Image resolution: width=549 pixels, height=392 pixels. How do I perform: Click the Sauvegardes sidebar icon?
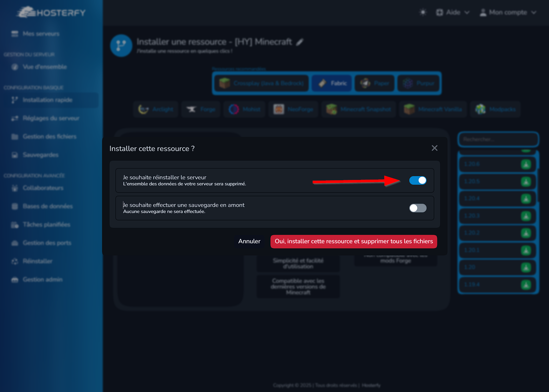pos(15,155)
